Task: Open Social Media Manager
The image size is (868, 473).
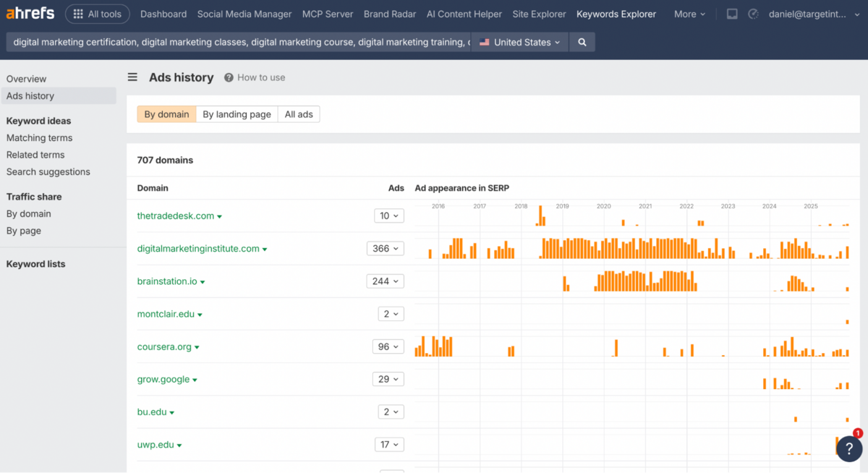Action: [x=244, y=14]
